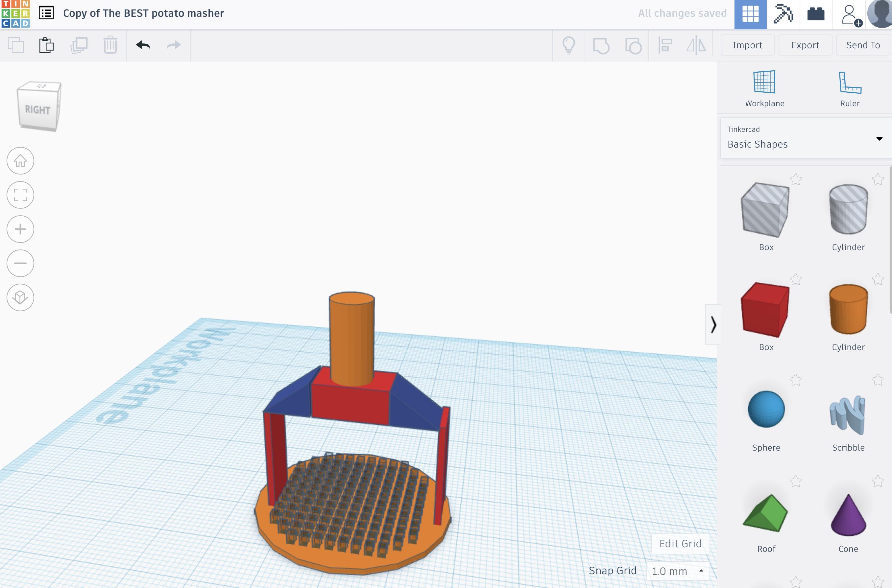The image size is (892, 588).
Task: Favorite the red Box with star
Action: [796, 279]
